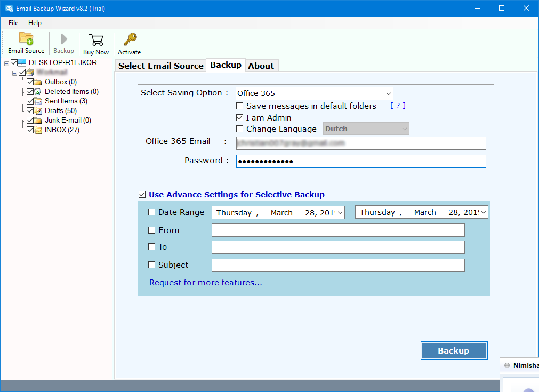The image size is (539, 392).
Task: Open the File menu
Action: point(13,23)
